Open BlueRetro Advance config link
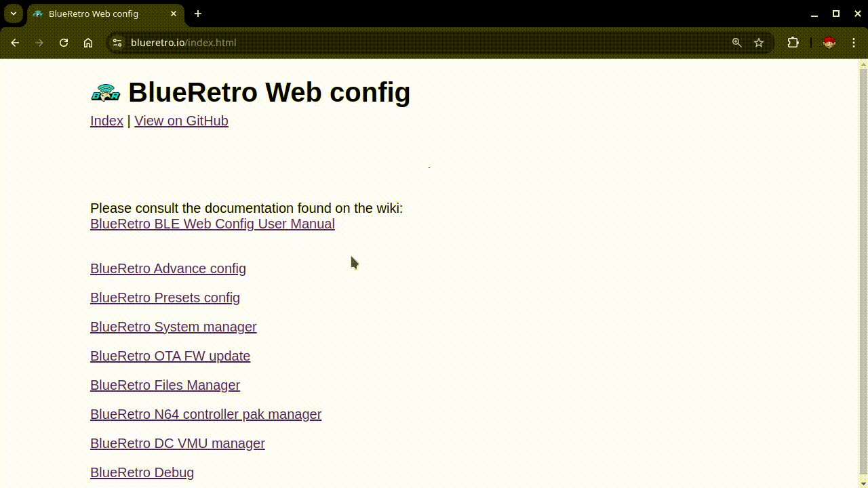868x488 pixels. pos(167,268)
